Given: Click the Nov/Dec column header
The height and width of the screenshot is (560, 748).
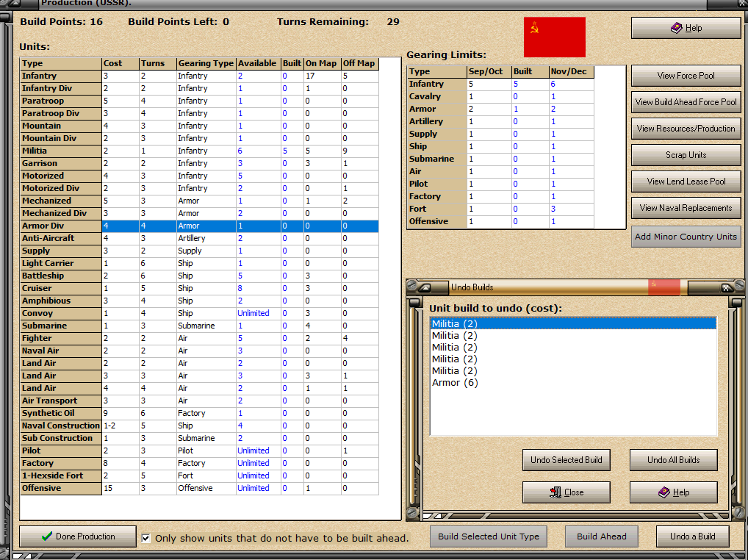Looking at the screenshot, I should 571,71.
